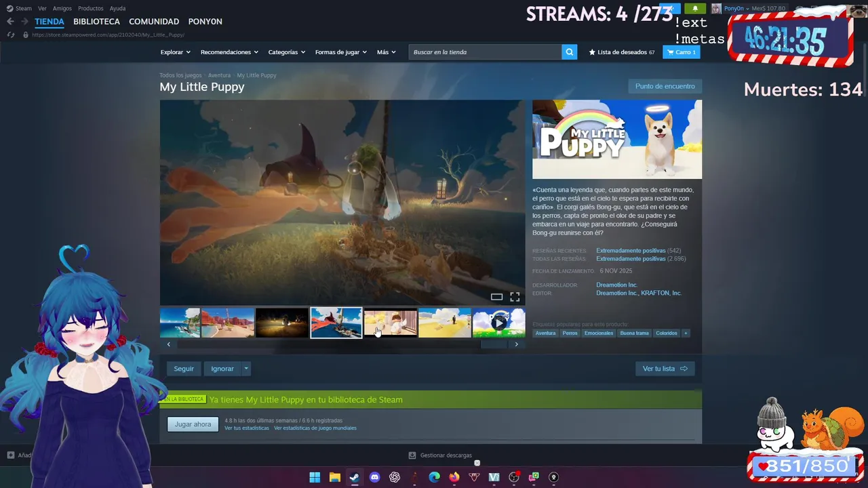The image size is (868, 488).
Task: Open the Lista de deseados wishlist
Action: pos(622,52)
